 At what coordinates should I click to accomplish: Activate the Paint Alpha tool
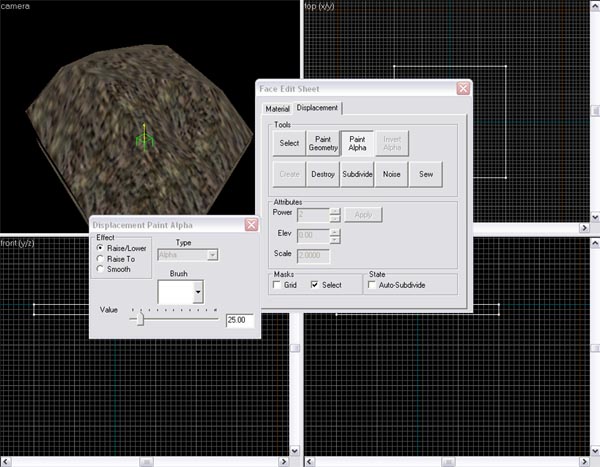coord(358,144)
